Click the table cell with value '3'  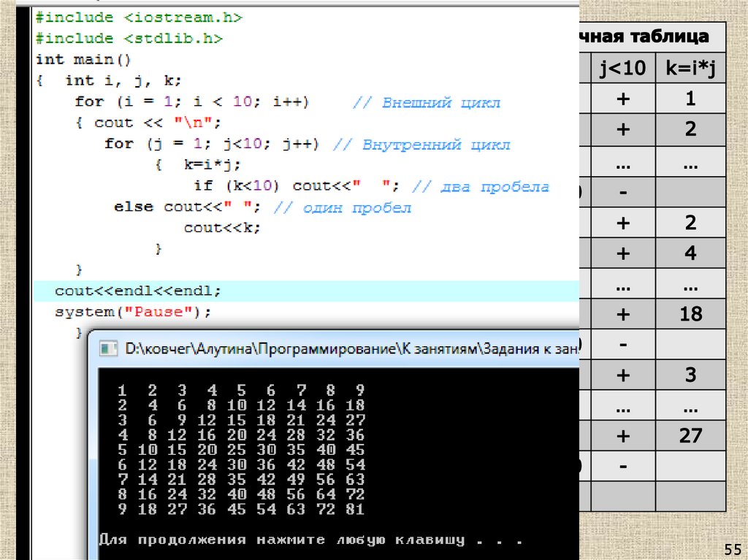(x=690, y=375)
